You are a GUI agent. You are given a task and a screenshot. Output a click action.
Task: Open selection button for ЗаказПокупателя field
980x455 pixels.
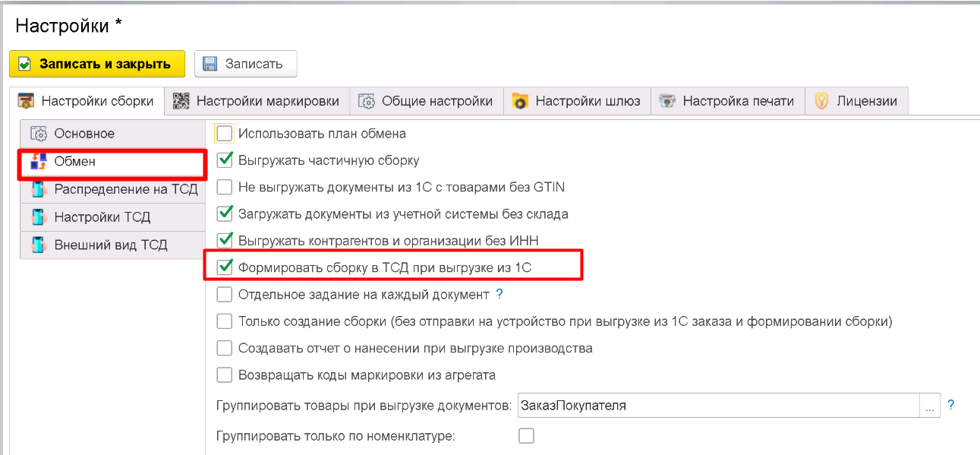(930, 406)
